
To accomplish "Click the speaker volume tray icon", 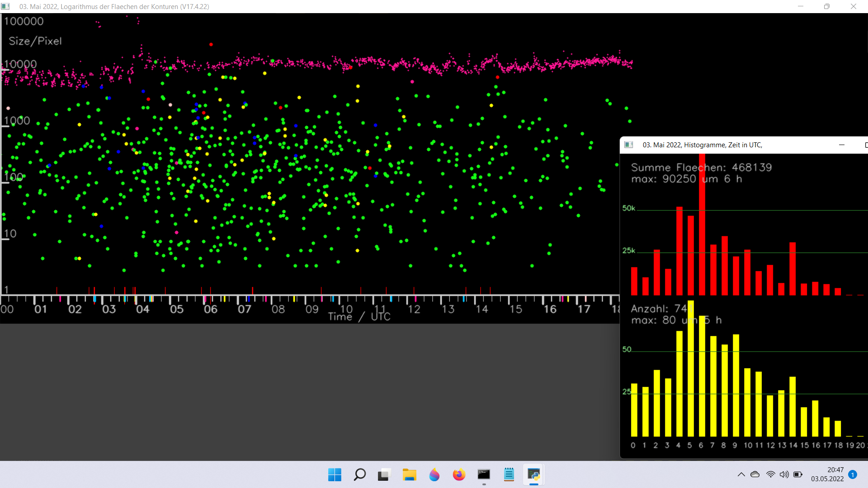I will 784,474.
